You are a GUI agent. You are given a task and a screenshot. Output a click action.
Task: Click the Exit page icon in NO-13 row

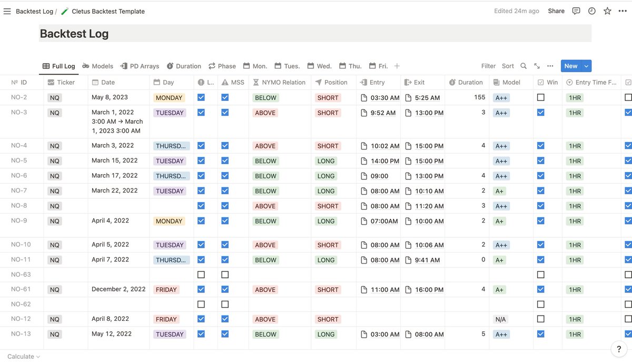tap(408, 335)
